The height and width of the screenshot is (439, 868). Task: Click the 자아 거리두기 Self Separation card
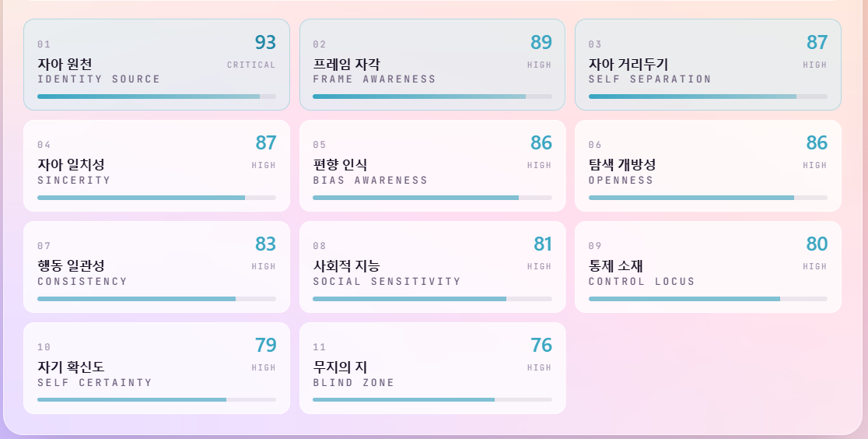(708, 65)
